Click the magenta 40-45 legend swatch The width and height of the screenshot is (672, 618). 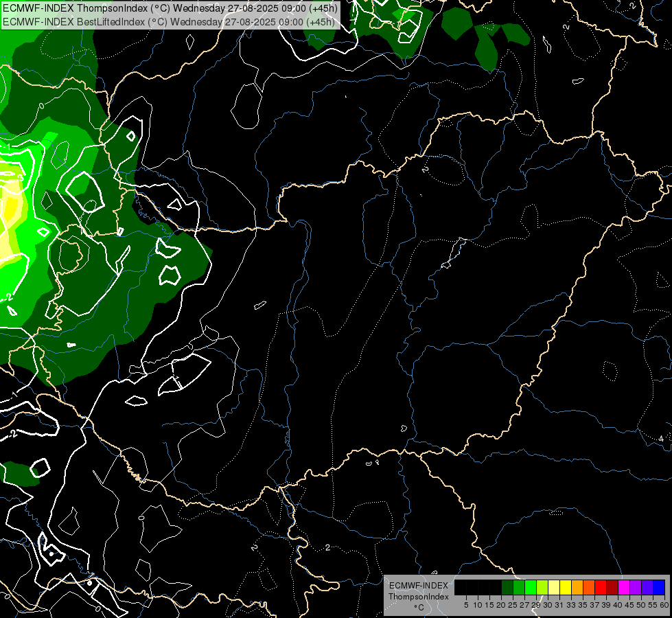coord(624,587)
